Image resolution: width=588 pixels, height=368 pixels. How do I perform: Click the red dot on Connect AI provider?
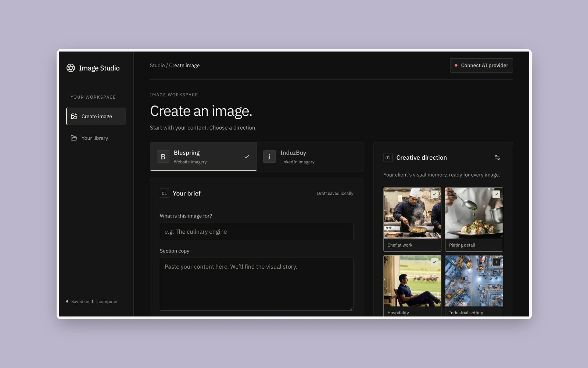[456, 66]
